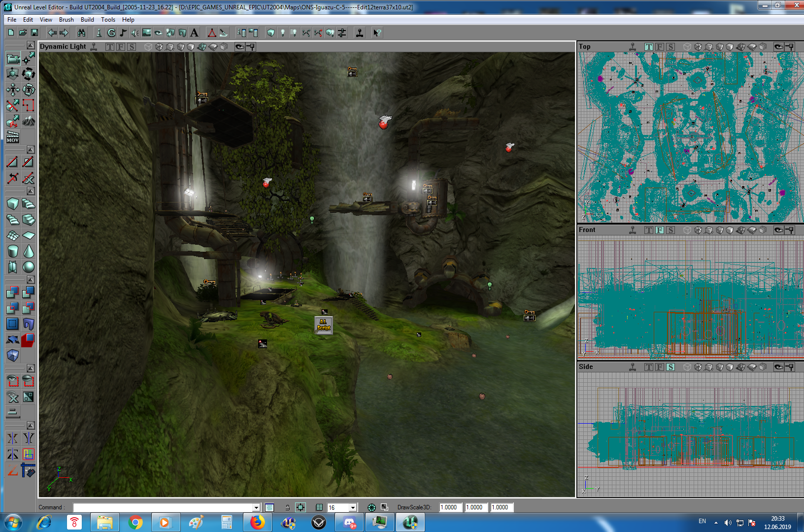Select the Sphere brush builder
804x532 pixels.
coord(29,267)
